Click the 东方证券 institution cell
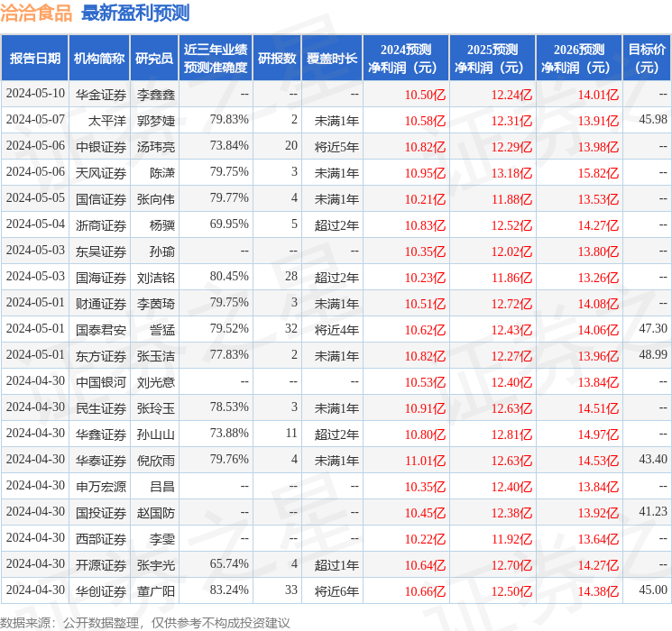 tap(101, 356)
